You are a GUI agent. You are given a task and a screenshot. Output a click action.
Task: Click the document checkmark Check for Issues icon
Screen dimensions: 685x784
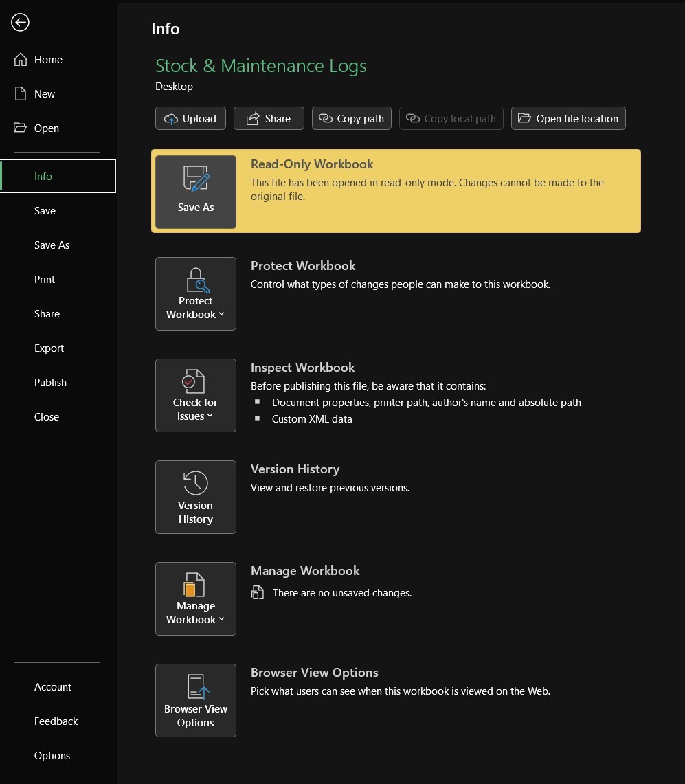click(x=194, y=381)
